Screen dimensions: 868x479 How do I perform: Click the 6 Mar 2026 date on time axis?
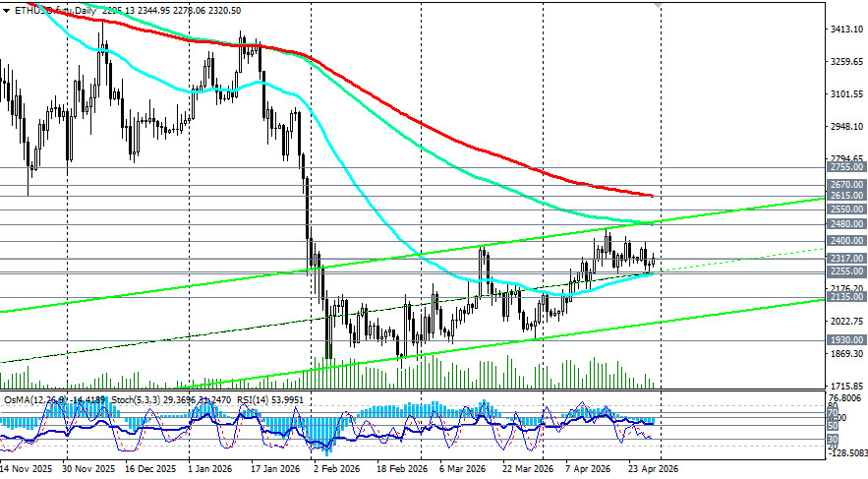pos(463,469)
